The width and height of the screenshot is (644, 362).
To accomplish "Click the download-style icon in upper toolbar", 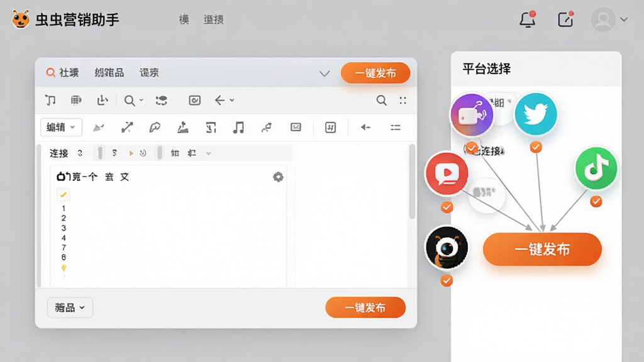I will pyautogui.click(x=103, y=100).
